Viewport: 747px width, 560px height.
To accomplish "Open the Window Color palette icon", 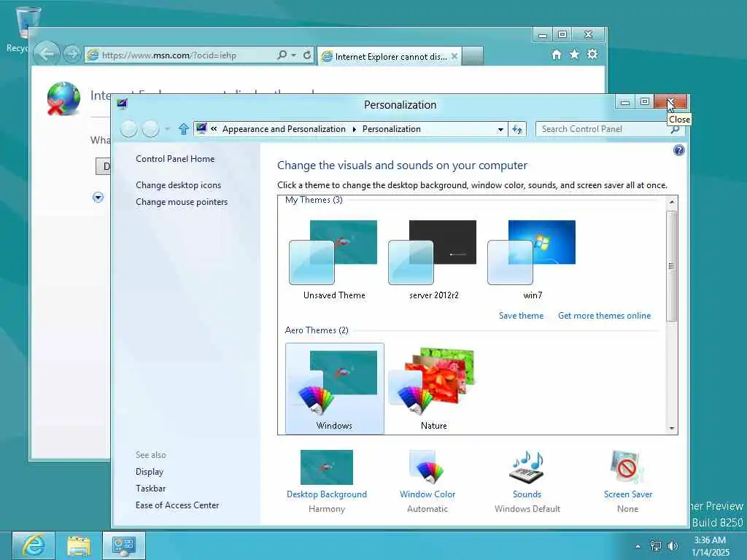I will (427, 467).
